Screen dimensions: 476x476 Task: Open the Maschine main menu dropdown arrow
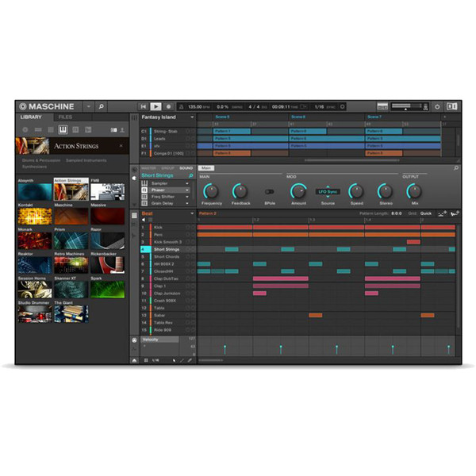click(89, 106)
